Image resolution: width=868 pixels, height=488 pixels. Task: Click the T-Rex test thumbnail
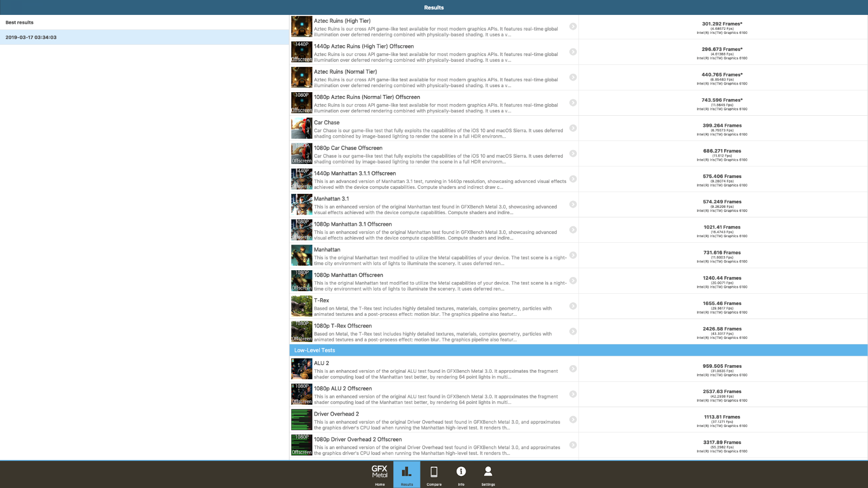coord(302,306)
